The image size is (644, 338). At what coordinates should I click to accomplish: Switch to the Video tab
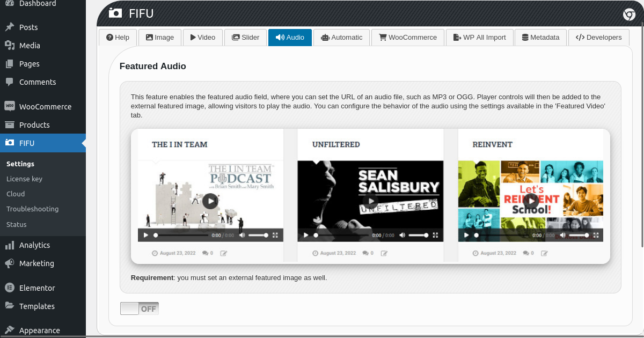point(203,38)
